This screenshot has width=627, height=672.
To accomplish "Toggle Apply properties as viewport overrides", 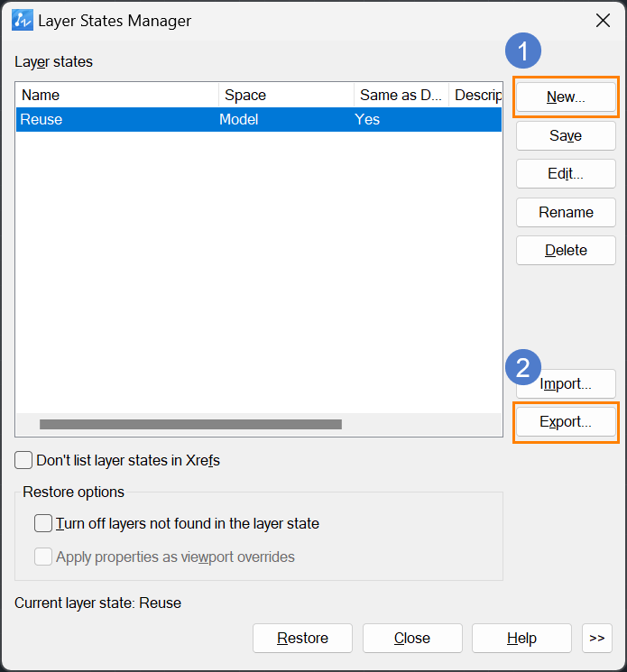I will (43, 557).
